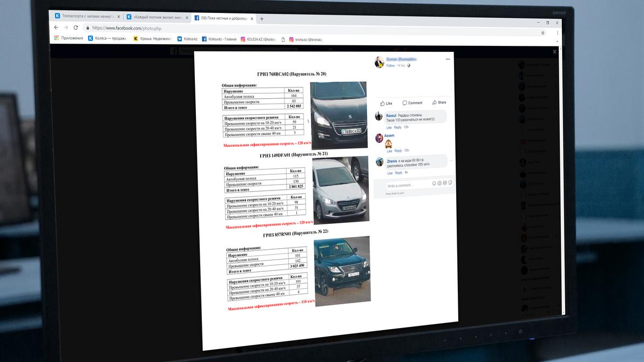The image size is (644, 362).
Task: Share the photo post
Action: pyautogui.click(x=439, y=103)
